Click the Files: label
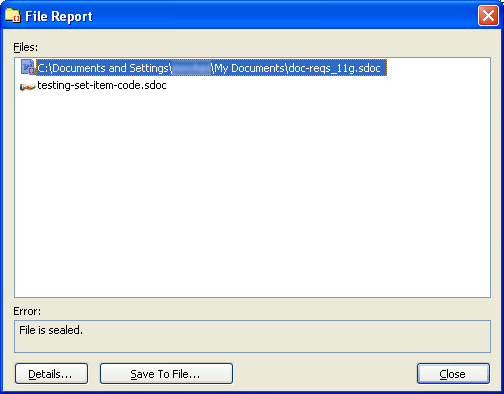This screenshot has width=504, height=394. pyautogui.click(x=26, y=47)
